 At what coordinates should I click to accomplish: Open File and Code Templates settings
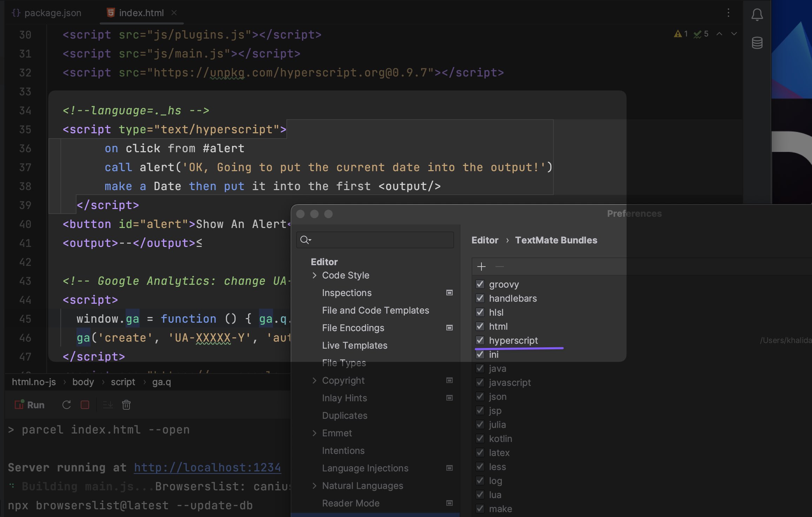375,310
